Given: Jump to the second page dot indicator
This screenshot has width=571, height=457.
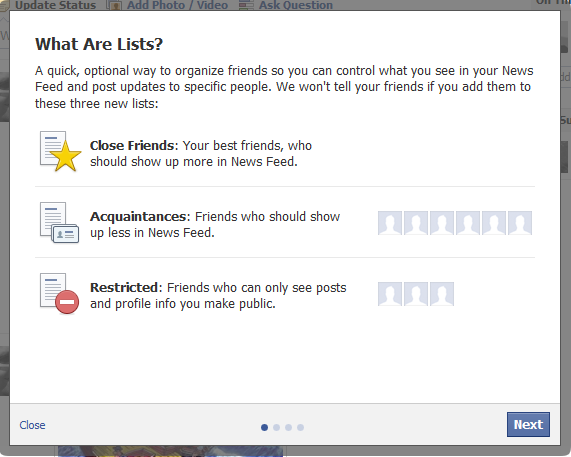Looking at the screenshot, I should coord(276,427).
